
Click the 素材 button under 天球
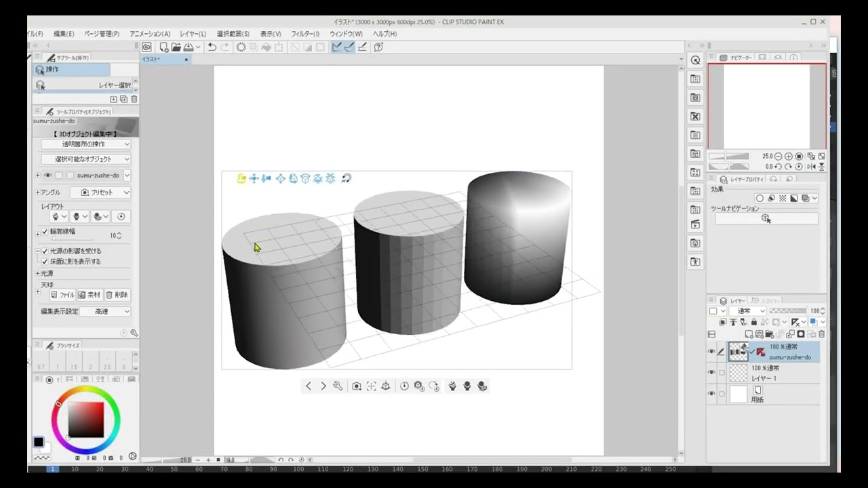(89, 295)
